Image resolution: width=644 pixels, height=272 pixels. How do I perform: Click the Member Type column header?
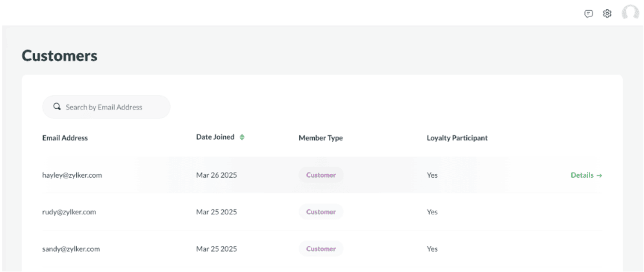321,138
